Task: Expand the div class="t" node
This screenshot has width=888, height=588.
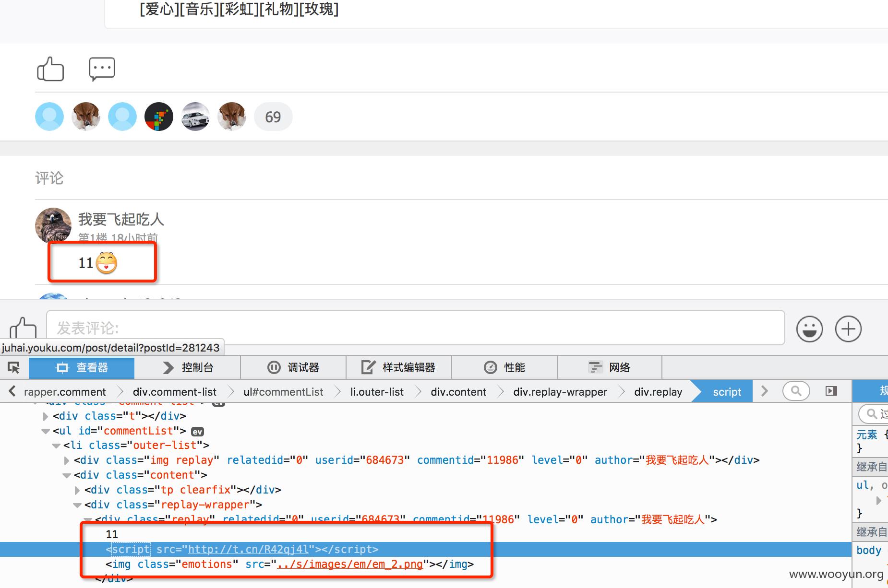Action: 46,416
